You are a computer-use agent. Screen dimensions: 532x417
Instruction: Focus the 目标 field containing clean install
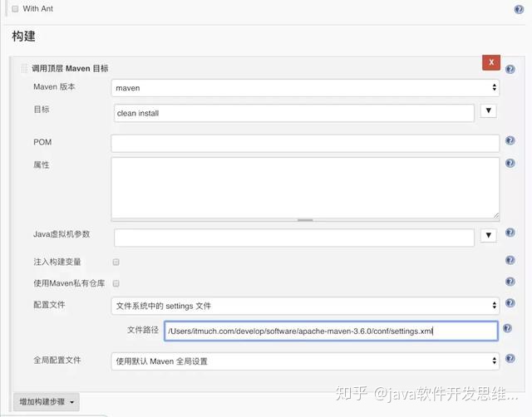point(293,113)
